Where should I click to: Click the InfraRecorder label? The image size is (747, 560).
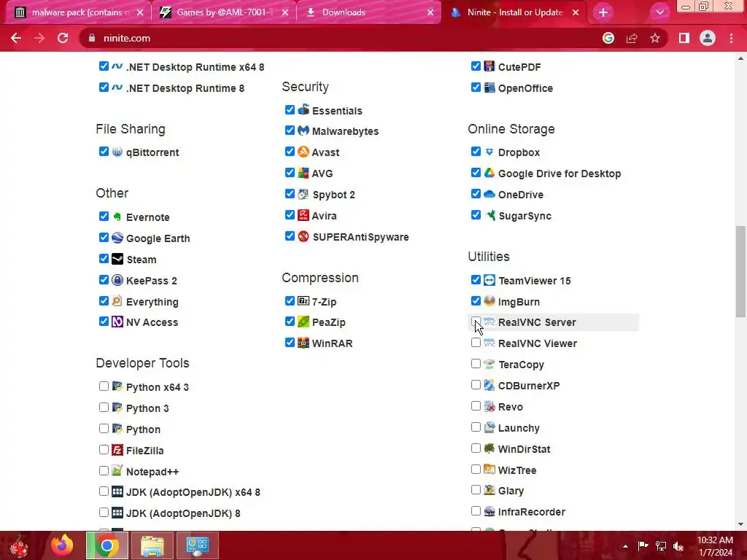coord(532,512)
